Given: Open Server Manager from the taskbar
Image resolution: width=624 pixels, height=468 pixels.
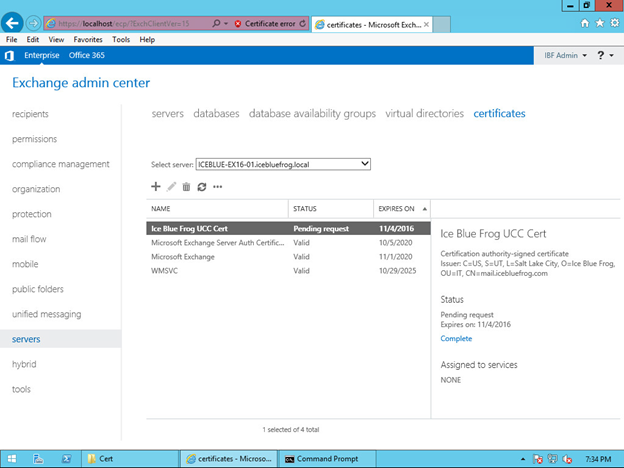Looking at the screenshot, I should point(38,459).
